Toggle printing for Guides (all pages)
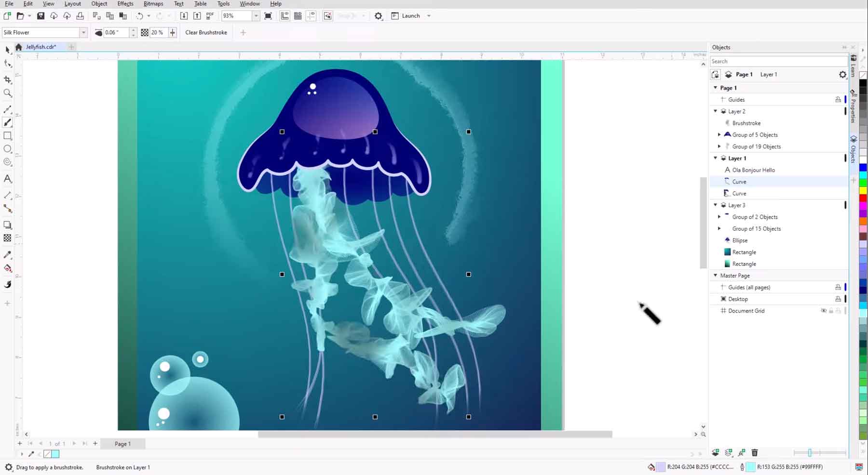The image size is (868, 475). pos(838,287)
